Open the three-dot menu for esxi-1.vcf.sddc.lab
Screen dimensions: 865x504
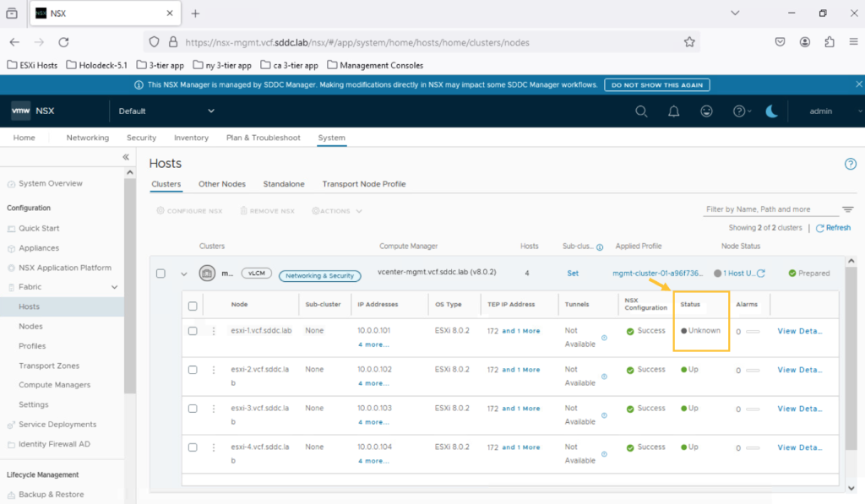pyautogui.click(x=214, y=331)
